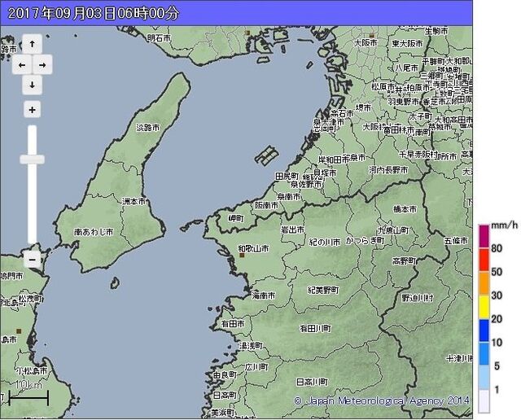521x420 pixels.
Task: Click the 洲本市 label
Action: (x=134, y=201)
